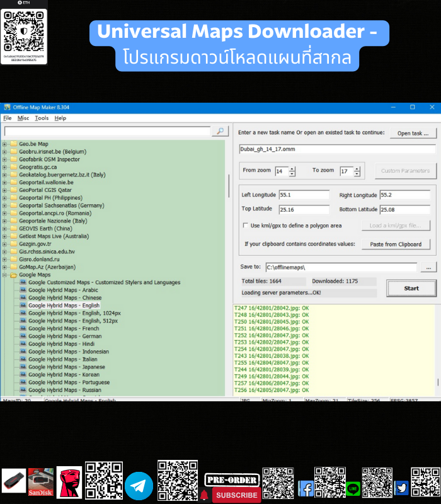Click the GeoPortal CGIS Qatar folder icon

pyautogui.click(x=13, y=190)
